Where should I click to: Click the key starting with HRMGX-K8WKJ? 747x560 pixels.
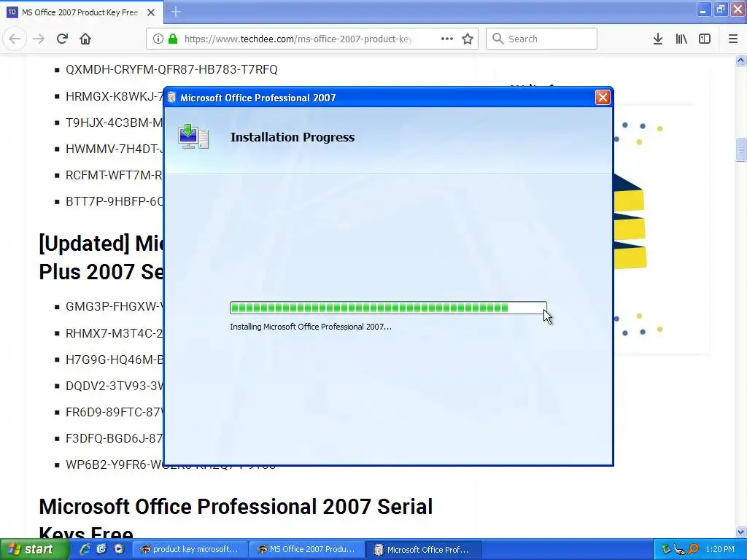(115, 96)
